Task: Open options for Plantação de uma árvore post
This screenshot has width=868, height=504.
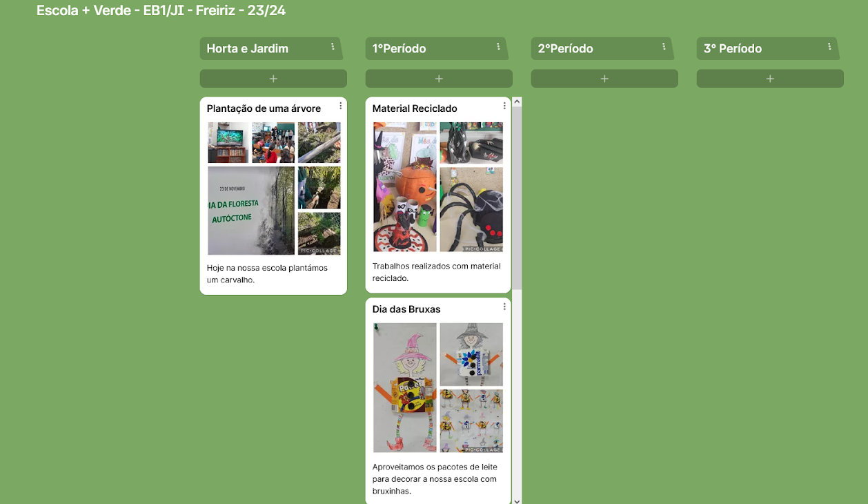Action: [341, 106]
